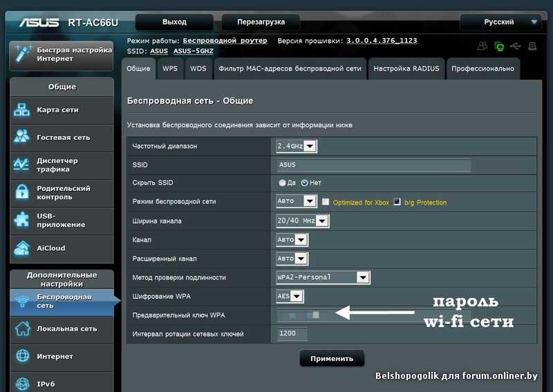
Task: Open firmware version 3.0.0.4.376_1123 link
Action: (x=382, y=41)
